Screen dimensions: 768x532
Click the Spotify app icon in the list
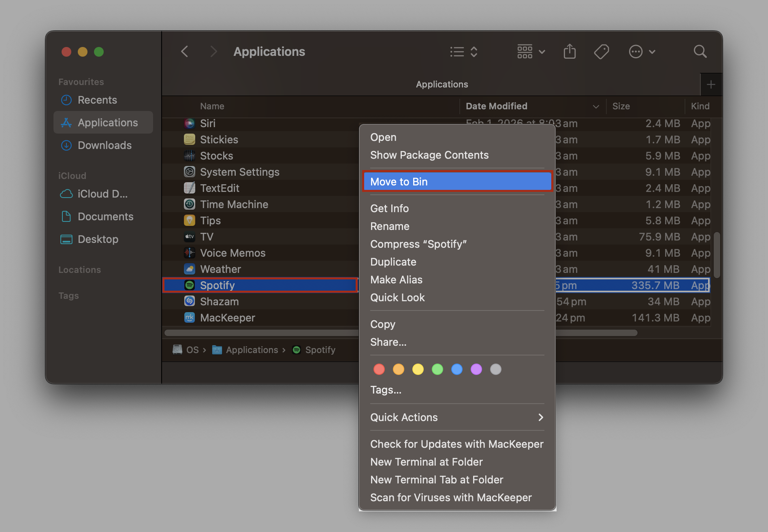click(x=190, y=285)
